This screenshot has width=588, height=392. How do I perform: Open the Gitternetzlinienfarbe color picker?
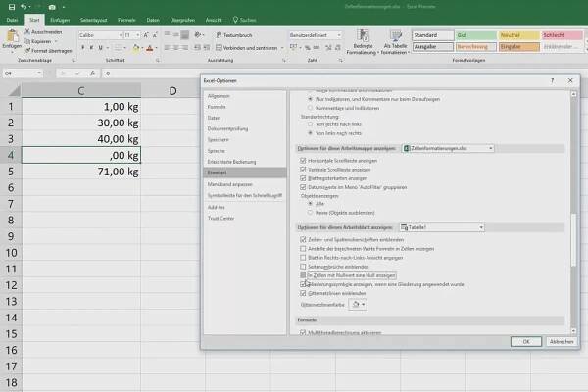[359, 306]
